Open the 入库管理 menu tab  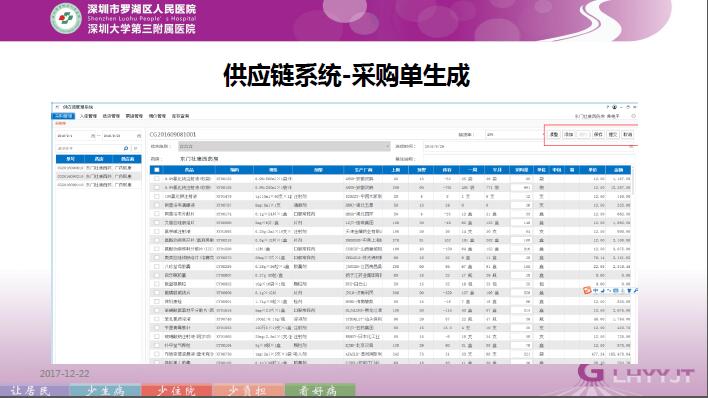88,116
